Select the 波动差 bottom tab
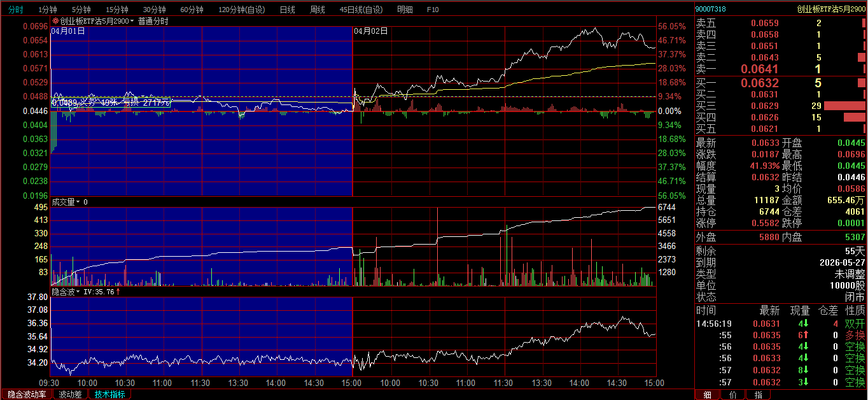 point(70,394)
